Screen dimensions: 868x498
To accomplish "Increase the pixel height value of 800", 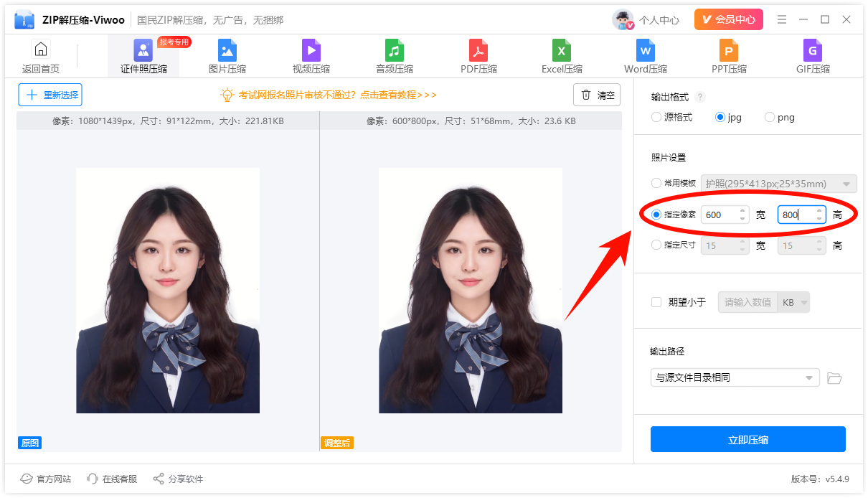I will 819,211.
